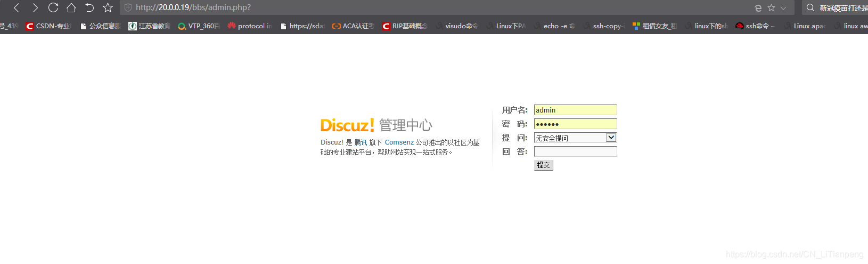868x264 pixels.
Task: Open the https://sdat bookmark
Action: (302, 26)
